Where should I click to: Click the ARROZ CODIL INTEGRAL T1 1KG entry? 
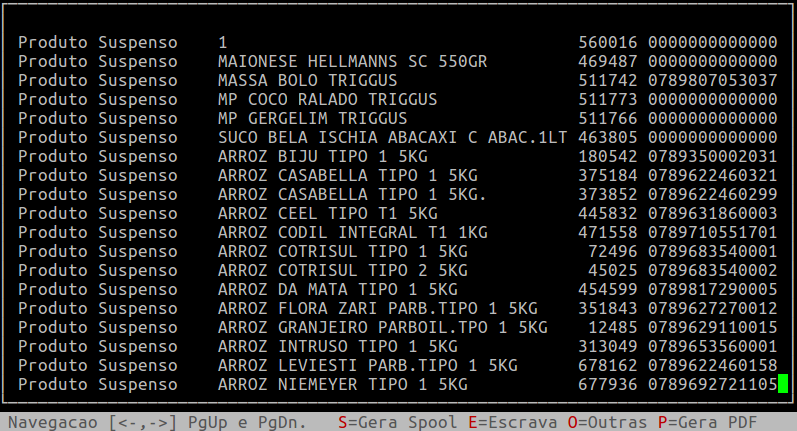tap(352, 232)
